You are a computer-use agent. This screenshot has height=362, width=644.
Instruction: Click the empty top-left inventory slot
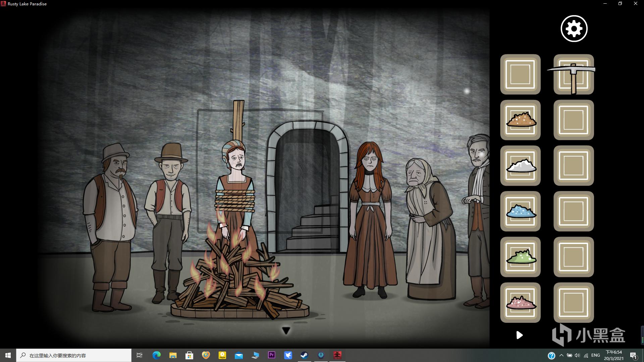tap(521, 74)
